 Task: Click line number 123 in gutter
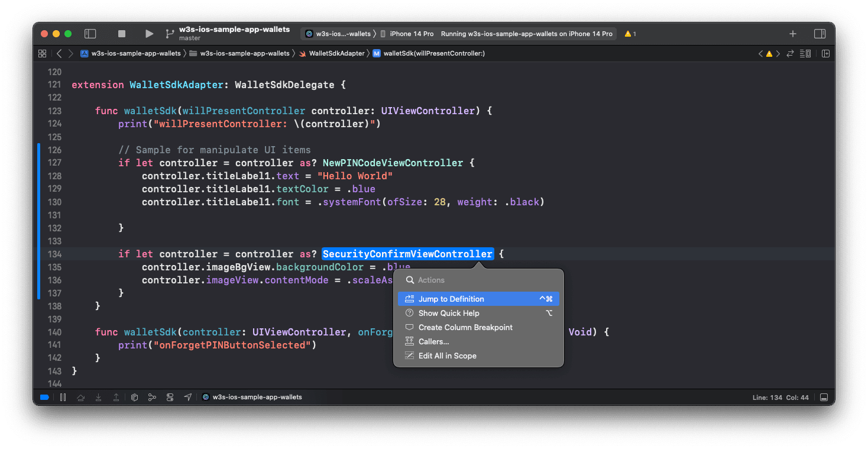pyautogui.click(x=54, y=111)
